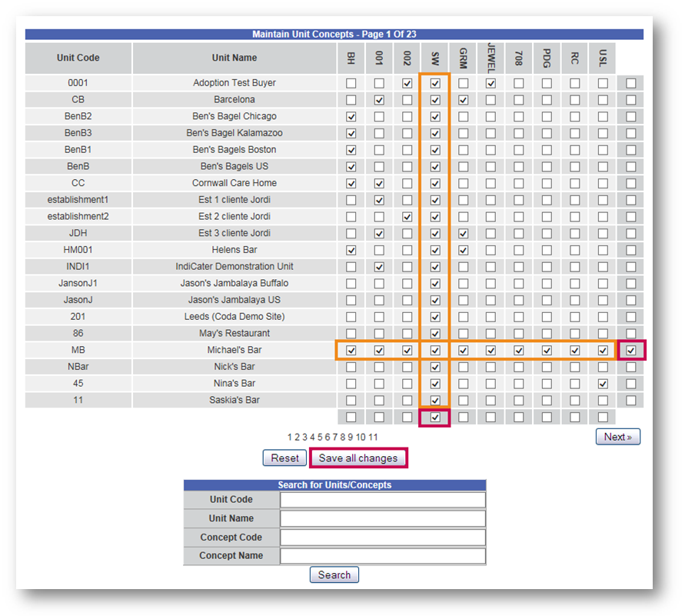
Task: Uncheck the USL checkbox for Nina's Bar
Action: pyautogui.click(x=604, y=384)
